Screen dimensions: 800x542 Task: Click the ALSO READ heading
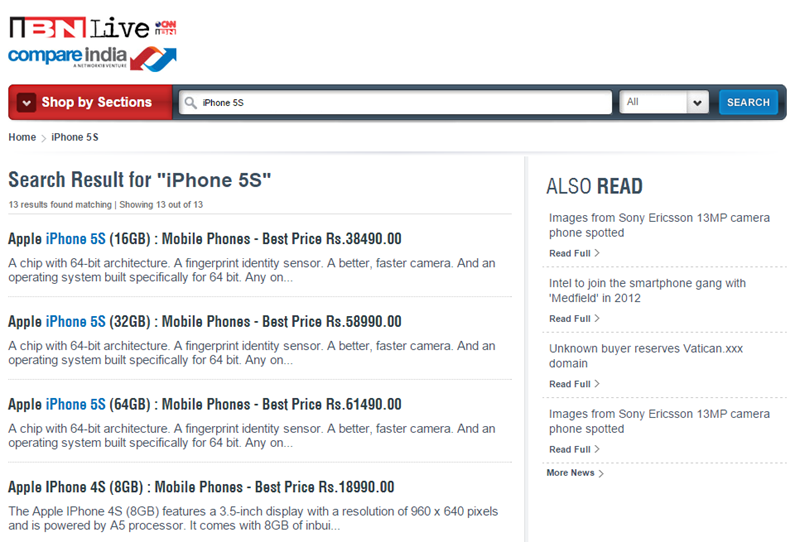[594, 186]
